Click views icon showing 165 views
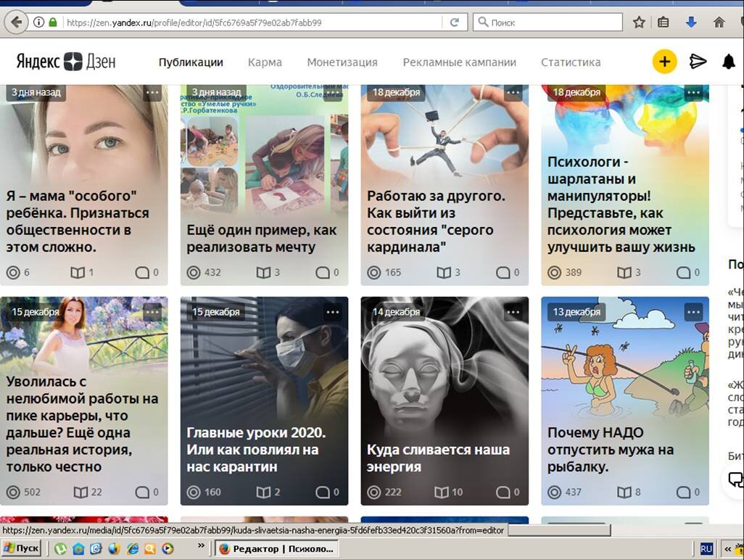Viewport: 744px width, 560px height. click(374, 273)
